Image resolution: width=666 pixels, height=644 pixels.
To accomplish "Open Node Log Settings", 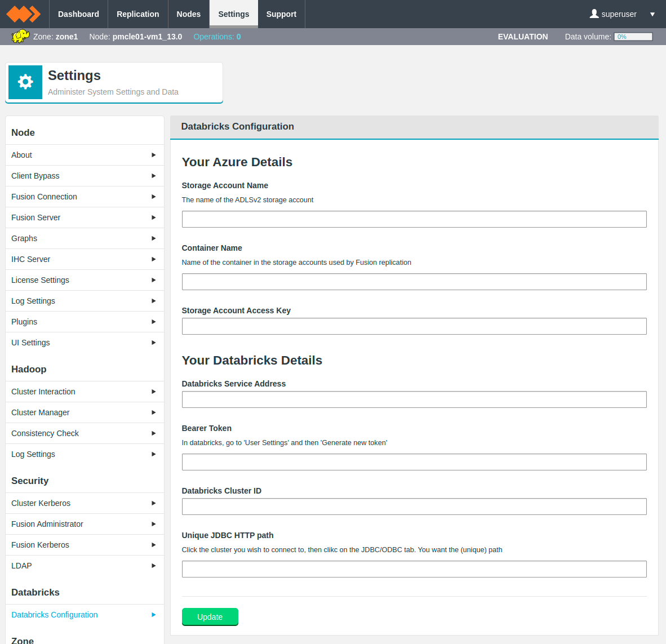I will pos(85,301).
